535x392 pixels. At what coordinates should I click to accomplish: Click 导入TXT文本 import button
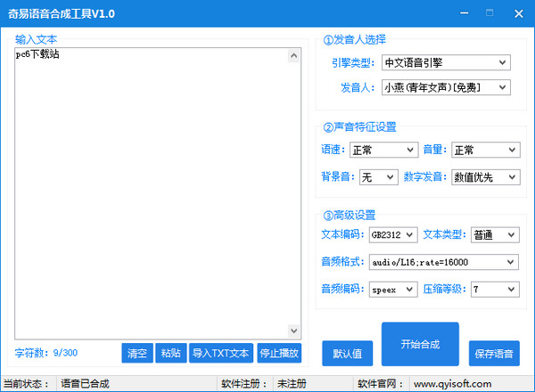[221, 354]
